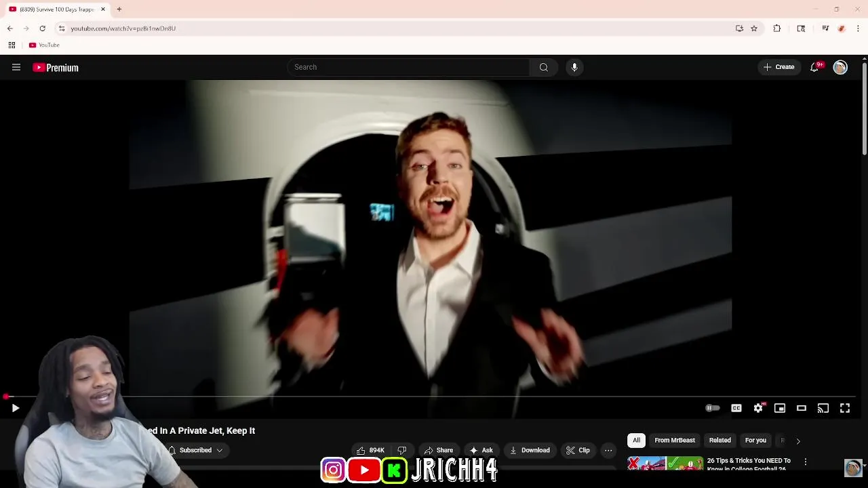
Task: Turn on closed captions (CC)
Action: coord(736,408)
